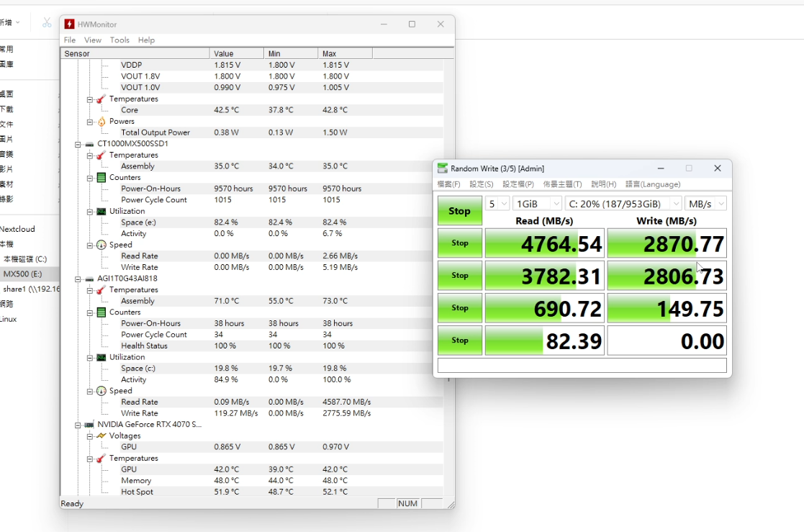
Task: Click the CrystalDiskMark icon in title bar
Action: pos(442,168)
